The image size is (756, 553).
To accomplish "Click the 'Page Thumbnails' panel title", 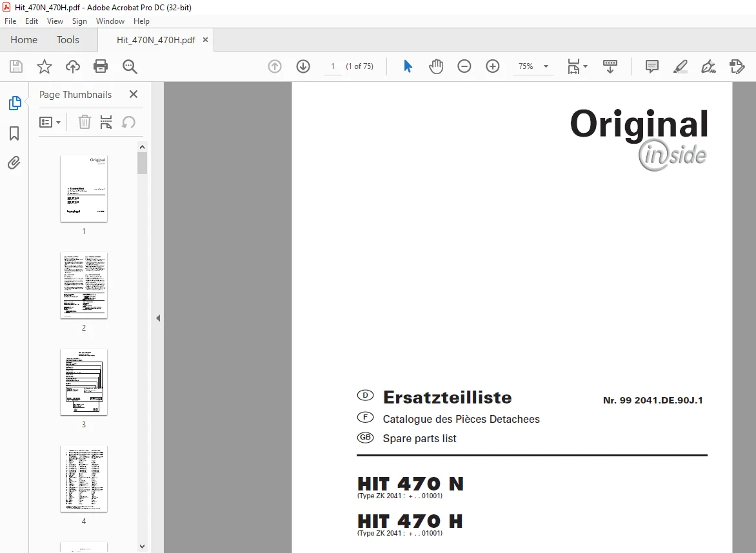I will pos(75,94).
